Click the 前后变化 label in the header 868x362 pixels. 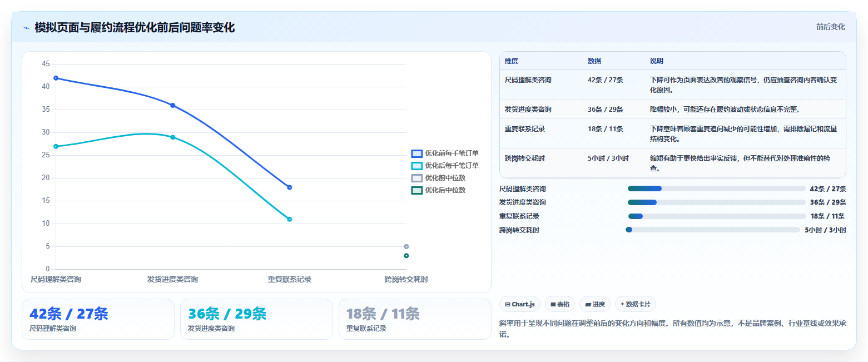pyautogui.click(x=831, y=27)
